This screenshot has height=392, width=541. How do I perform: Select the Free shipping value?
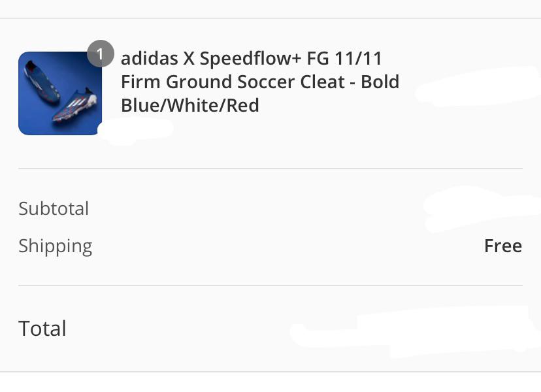[502, 246]
